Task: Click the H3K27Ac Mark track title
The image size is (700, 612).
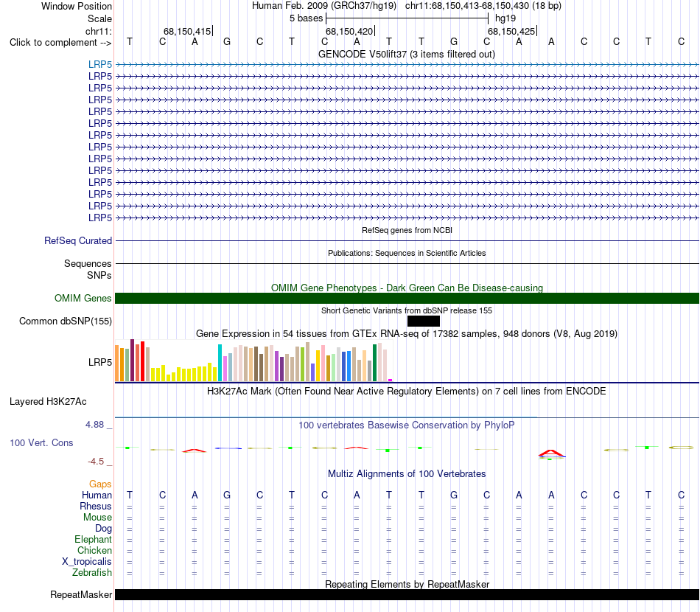Action: pos(407,392)
